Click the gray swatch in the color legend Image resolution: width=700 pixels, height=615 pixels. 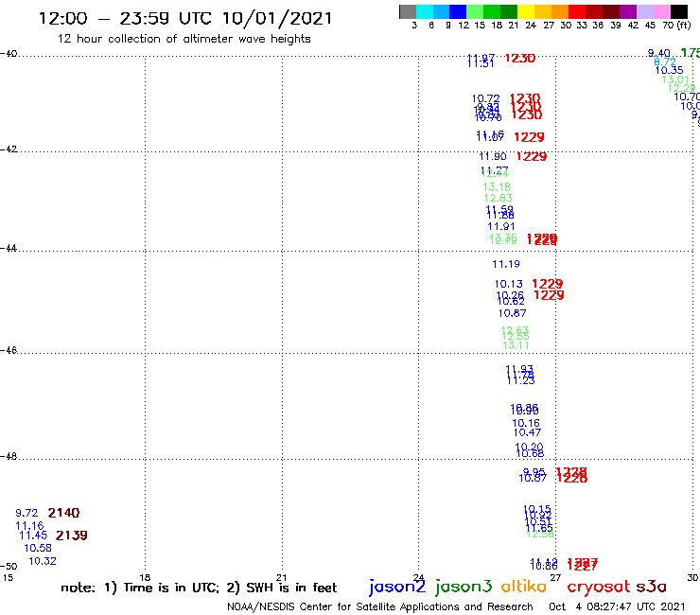click(408, 11)
